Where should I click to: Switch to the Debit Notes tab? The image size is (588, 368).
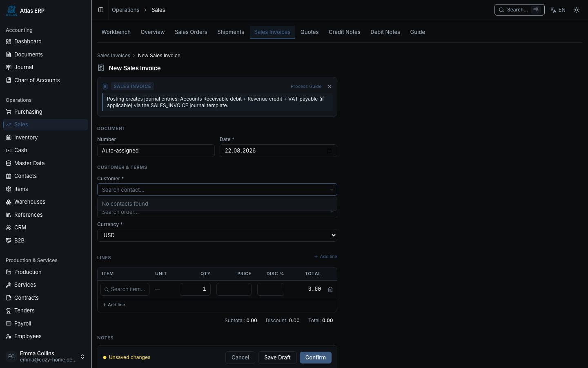point(385,32)
